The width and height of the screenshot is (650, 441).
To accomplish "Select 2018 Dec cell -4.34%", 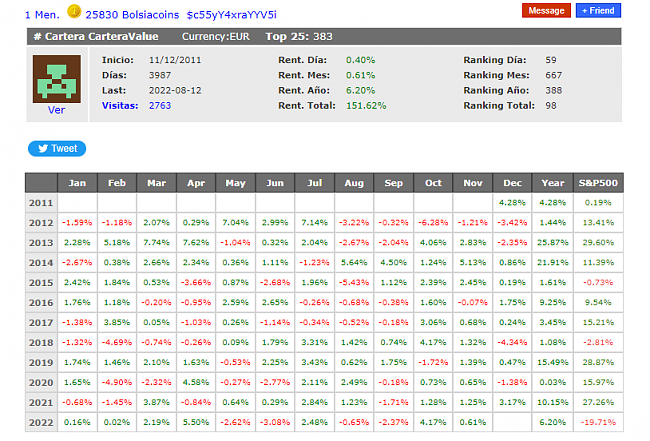I will 512,342.
